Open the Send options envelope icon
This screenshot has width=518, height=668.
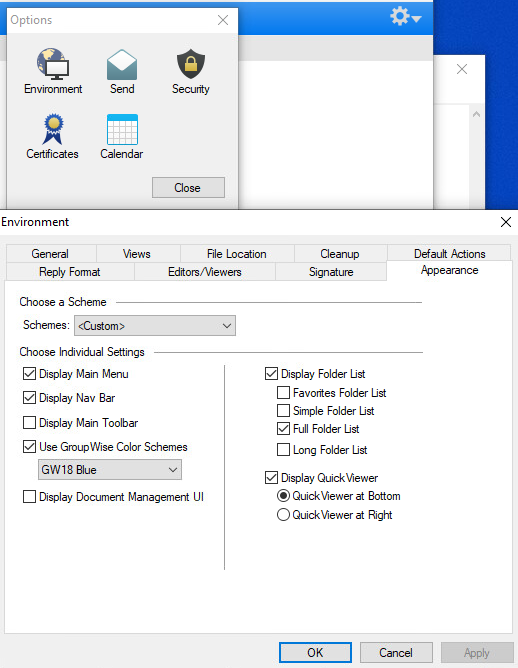[122, 65]
